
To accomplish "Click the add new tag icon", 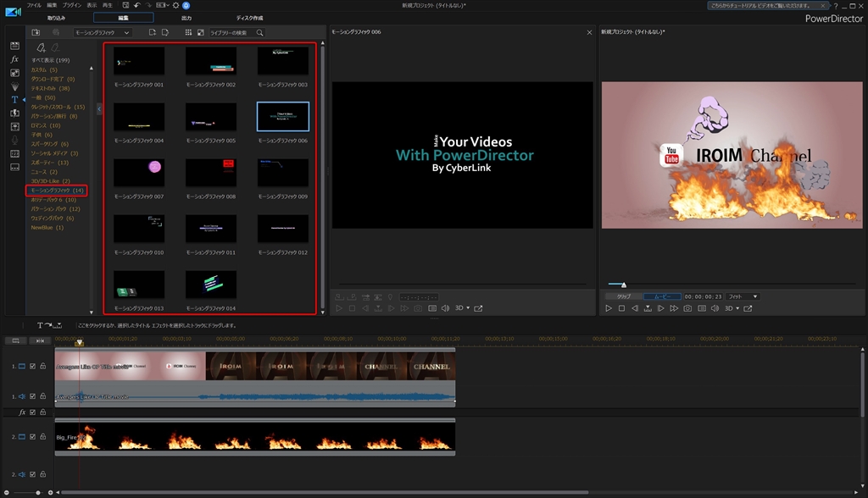I will [x=41, y=48].
